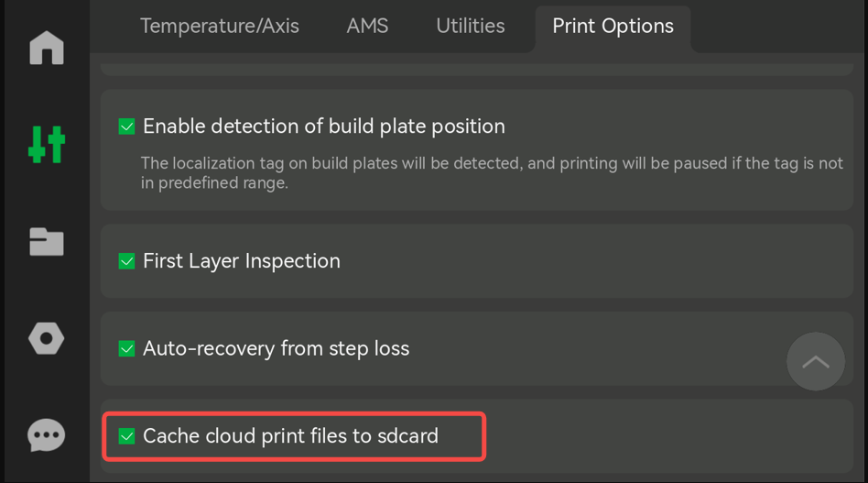The height and width of the screenshot is (483, 868).
Task: Tap the round scroll-to-top chevron button
Action: coord(816,362)
